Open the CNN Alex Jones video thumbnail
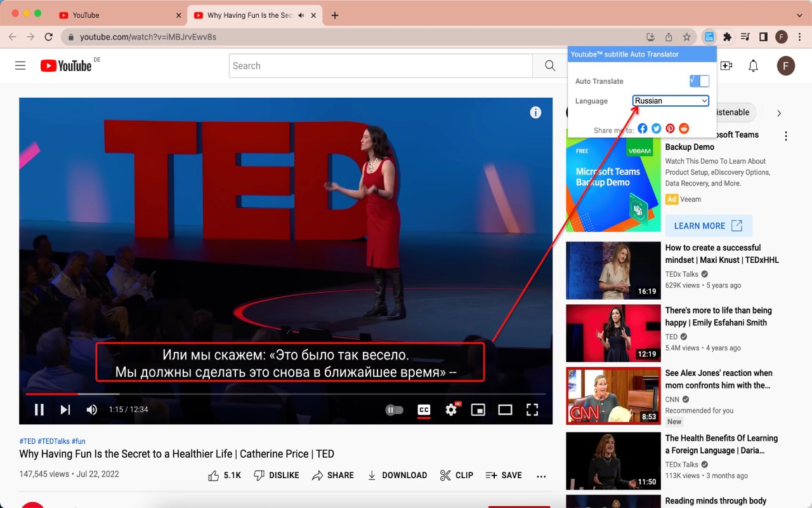This screenshot has width=812, height=508. (x=613, y=396)
